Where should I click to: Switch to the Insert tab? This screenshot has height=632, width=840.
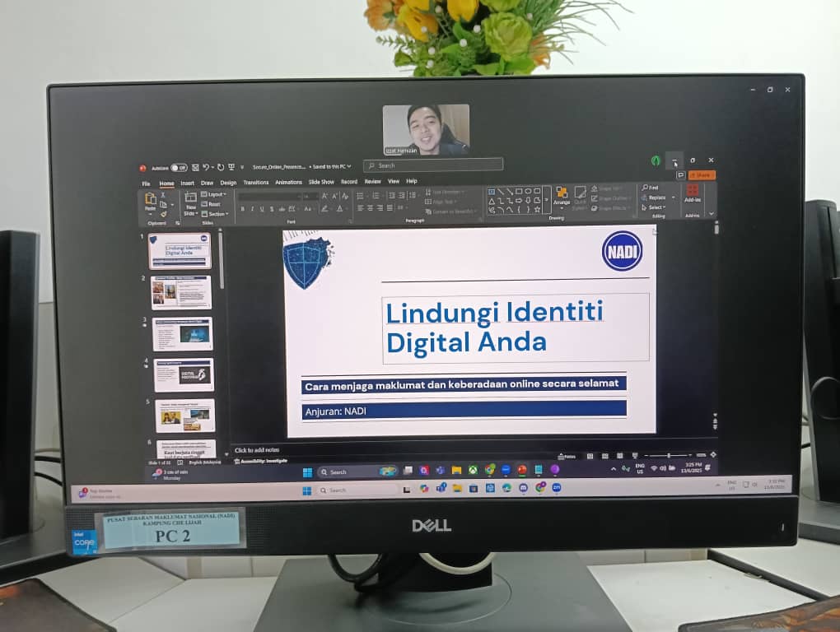point(188,183)
